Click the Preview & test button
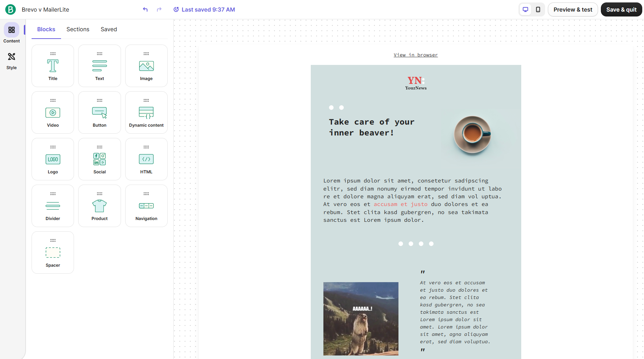 click(573, 9)
